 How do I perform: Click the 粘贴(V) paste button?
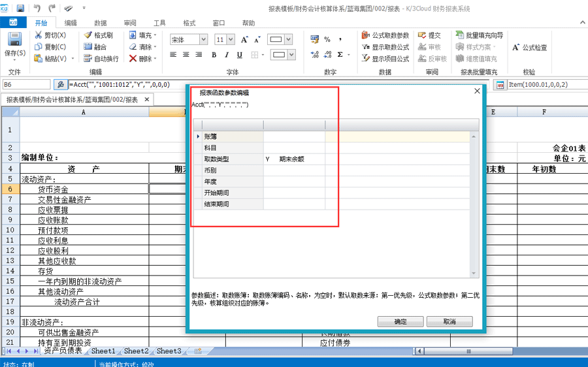pos(50,59)
